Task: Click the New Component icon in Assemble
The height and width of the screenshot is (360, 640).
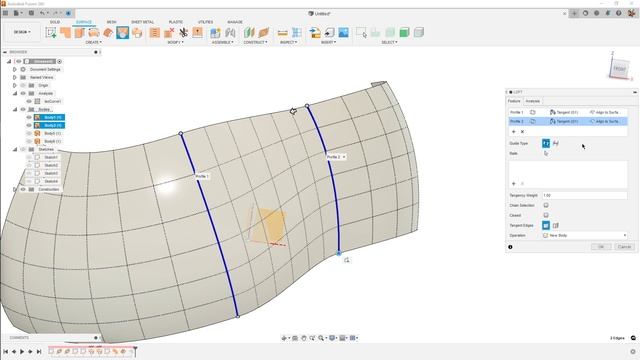Action: point(216,33)
